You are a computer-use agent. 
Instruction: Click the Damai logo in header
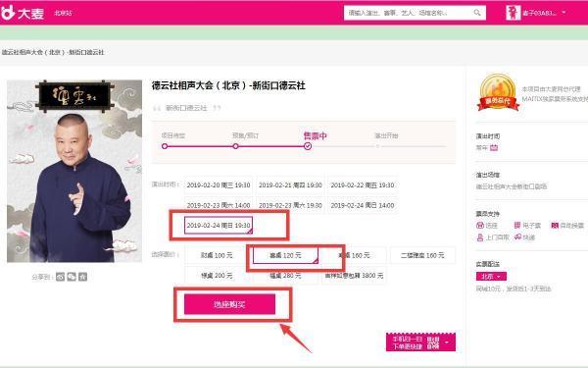click(23, 13)
